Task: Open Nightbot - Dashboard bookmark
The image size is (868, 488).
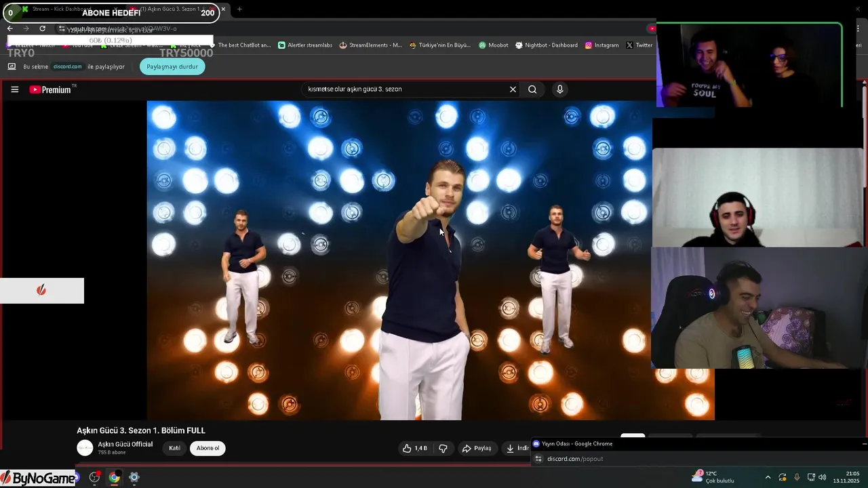Action: coord(547,45)
